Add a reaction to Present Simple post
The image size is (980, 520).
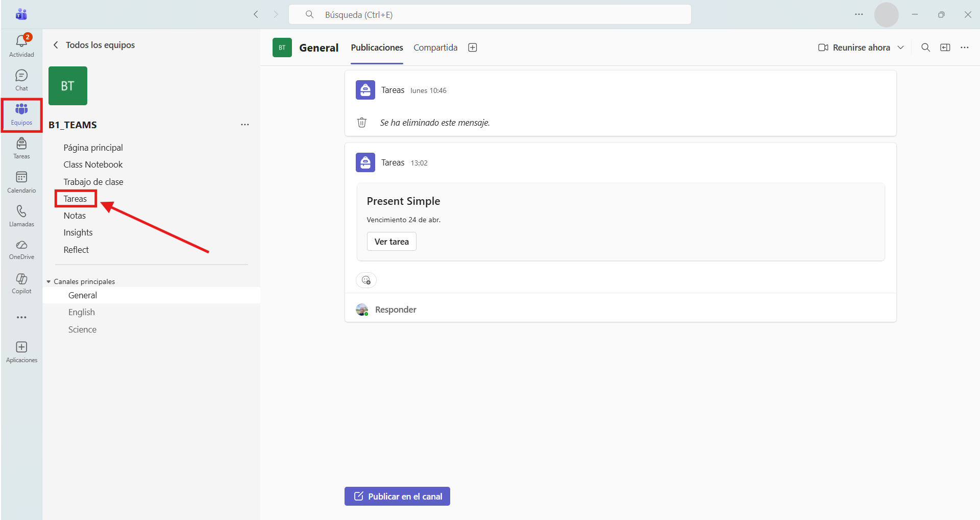coord(366,280)
